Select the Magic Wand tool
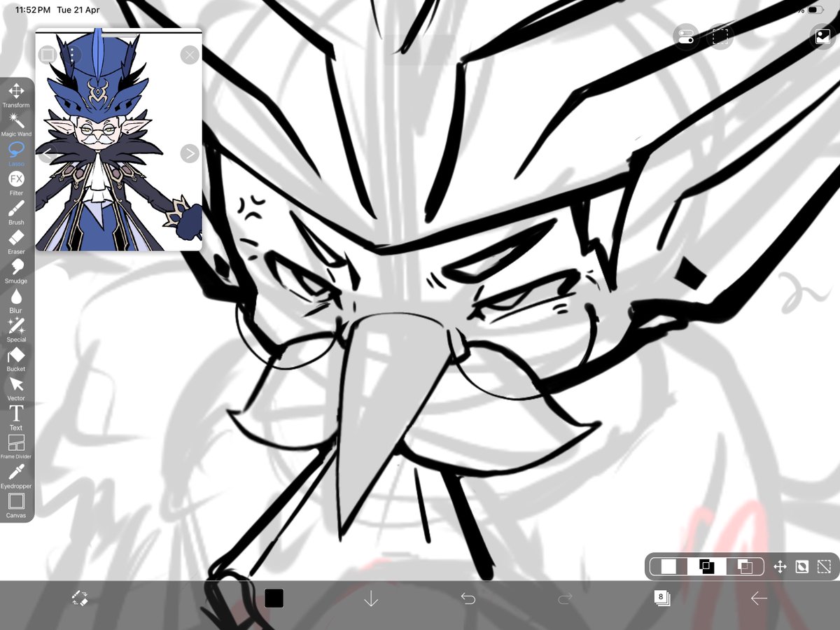This screenshot has height=630, width=840. (x=16, y=124)
